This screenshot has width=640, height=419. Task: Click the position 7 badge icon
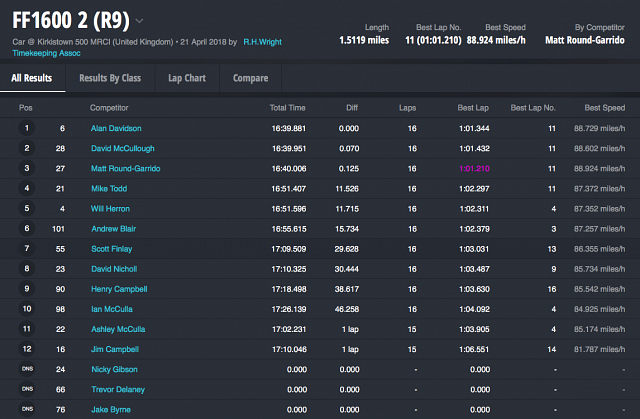click(x=28, y=248)
